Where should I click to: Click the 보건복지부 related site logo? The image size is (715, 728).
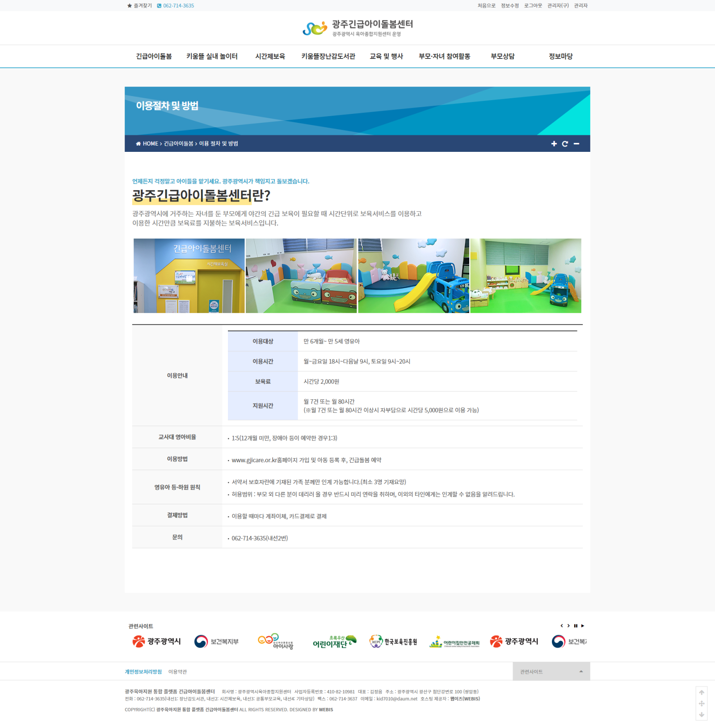pos(217,642)
